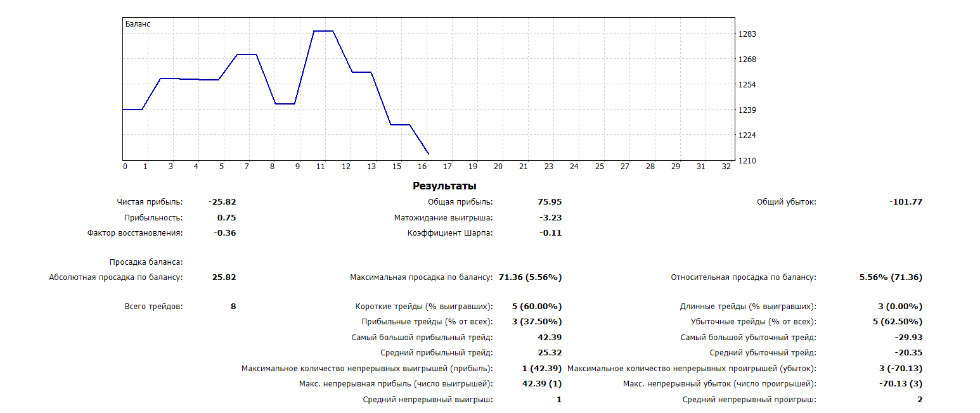980x413 pixels.
Task: Click the "Абсолютная просадка по балансу:" label
Action: (x=116, y=277)
